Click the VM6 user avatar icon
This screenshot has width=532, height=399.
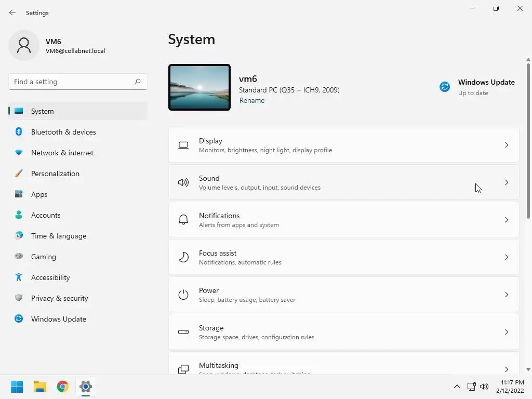24,45
